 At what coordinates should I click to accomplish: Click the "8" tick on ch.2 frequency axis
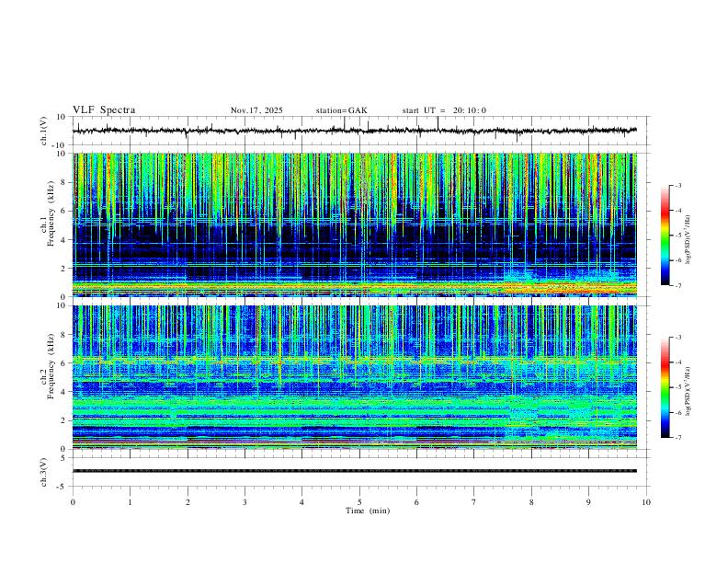pos(64,335)
